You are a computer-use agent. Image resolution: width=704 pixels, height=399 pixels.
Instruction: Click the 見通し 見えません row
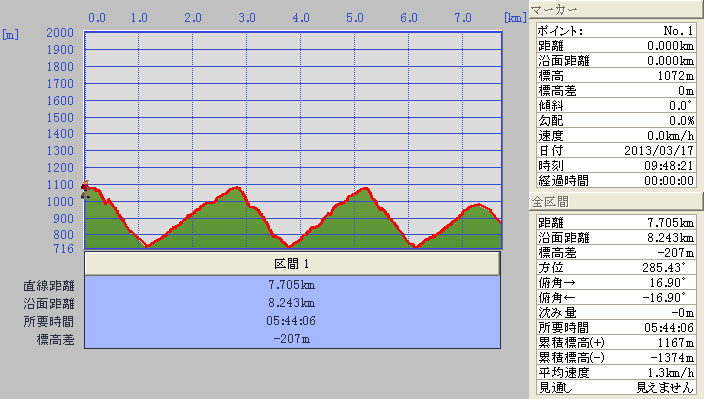pyautogui.click(x=616, y=387)
